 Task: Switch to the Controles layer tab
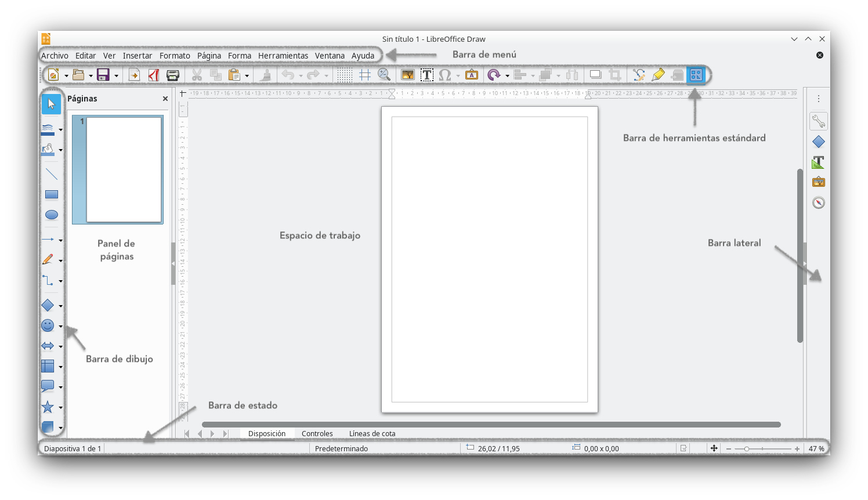point(317,433)
